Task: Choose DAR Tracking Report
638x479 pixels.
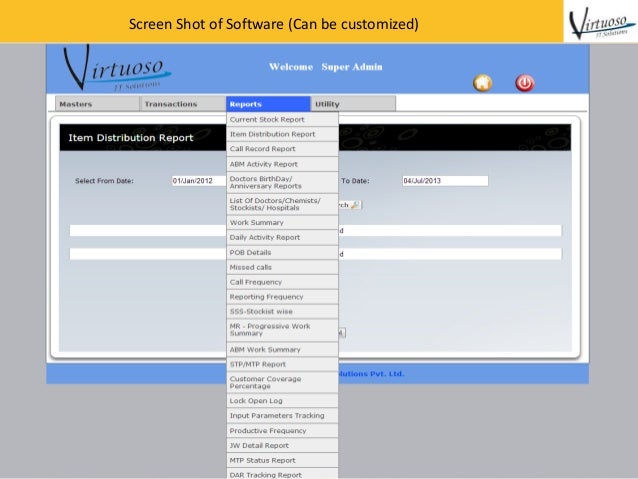Action: point(282,474)
